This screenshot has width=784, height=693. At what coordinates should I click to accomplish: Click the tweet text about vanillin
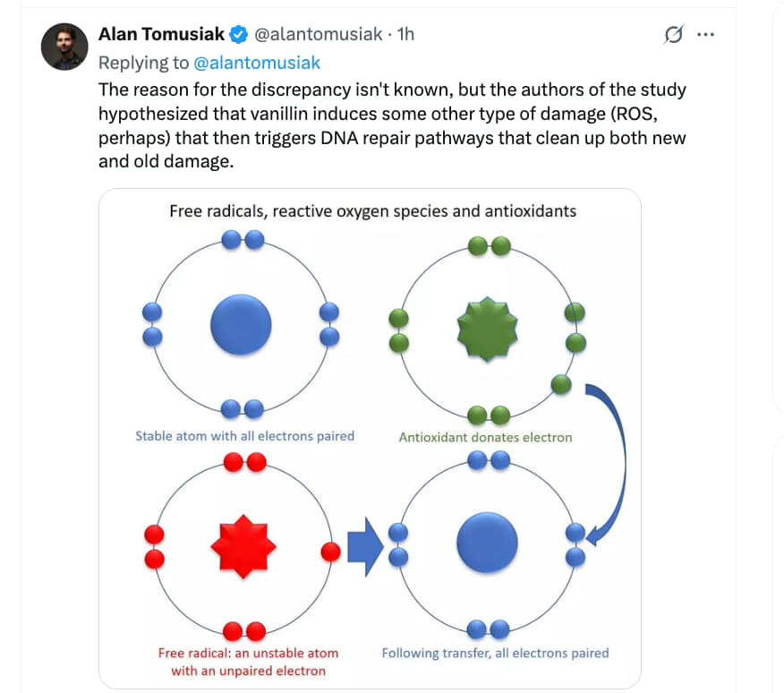coord(392,126)
